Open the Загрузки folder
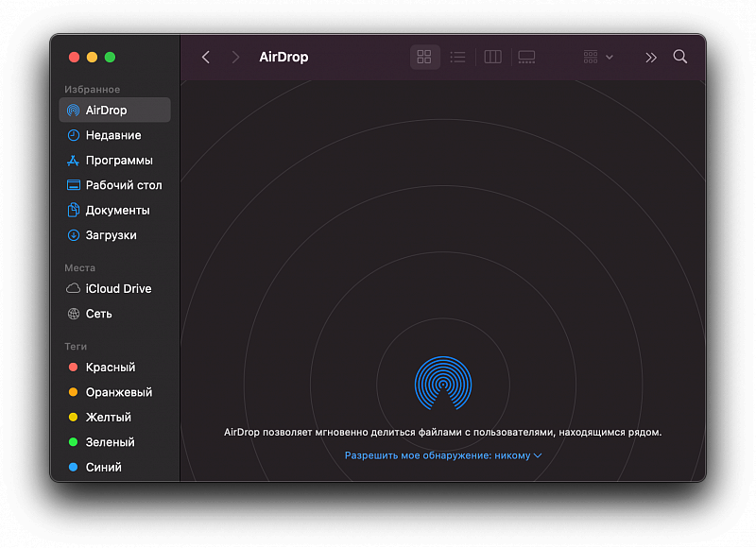756x548 pixels. [111, 235]
